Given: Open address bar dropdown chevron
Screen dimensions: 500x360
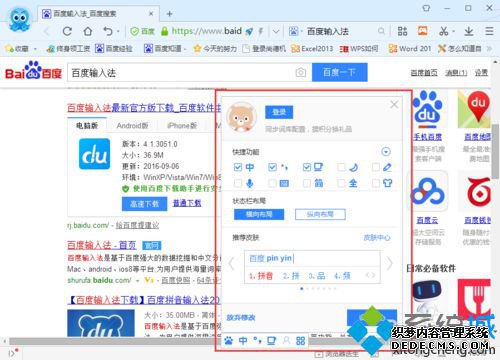Looking at the screenshot, I should click(276, 32).
